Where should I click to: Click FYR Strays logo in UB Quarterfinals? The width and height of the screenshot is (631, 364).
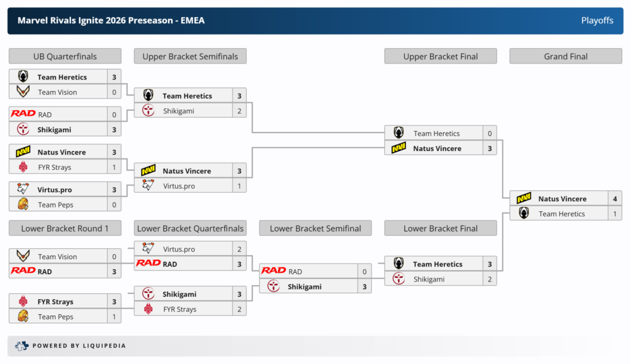[23, 167]
